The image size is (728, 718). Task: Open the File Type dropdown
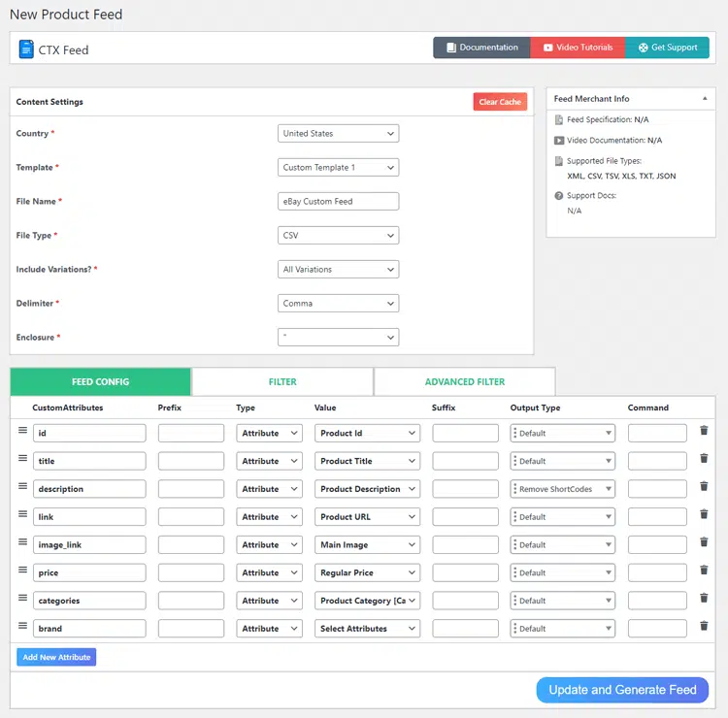point(338,236)
